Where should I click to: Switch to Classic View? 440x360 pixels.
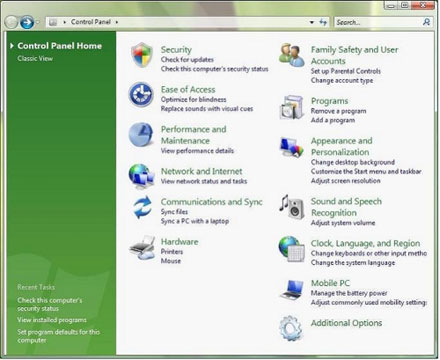35,58
